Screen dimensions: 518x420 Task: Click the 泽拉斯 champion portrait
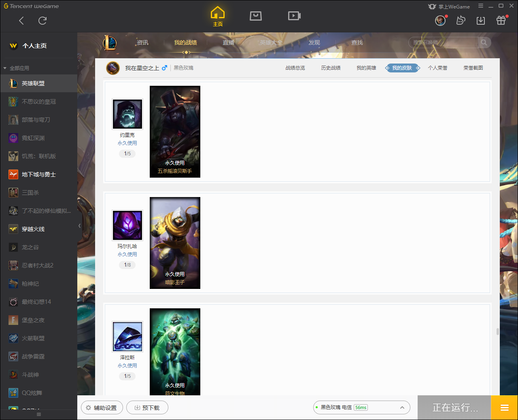(127, 337)
